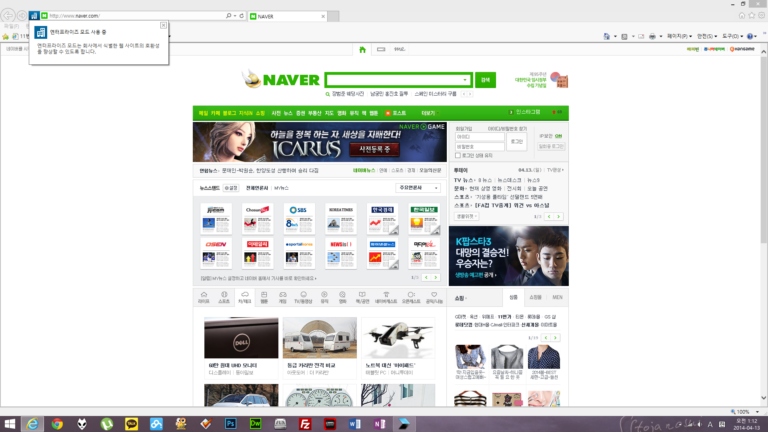Open the IE help question-mark icon
Viewport: 768px width, 432px height.
tap(750, 36)
